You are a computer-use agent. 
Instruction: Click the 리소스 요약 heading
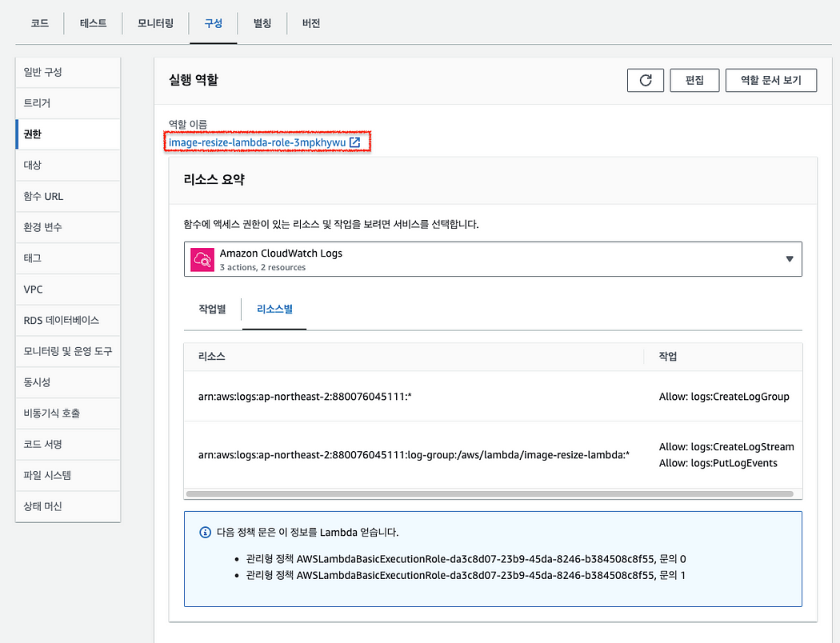coord(214,180)
